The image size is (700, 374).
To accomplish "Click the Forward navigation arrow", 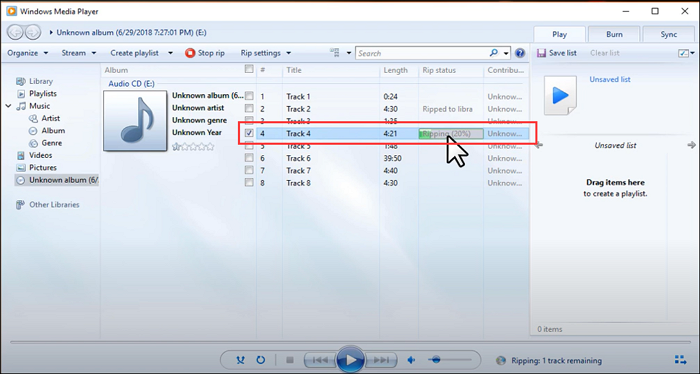I will pyautogui.click(x=32, y=32).
